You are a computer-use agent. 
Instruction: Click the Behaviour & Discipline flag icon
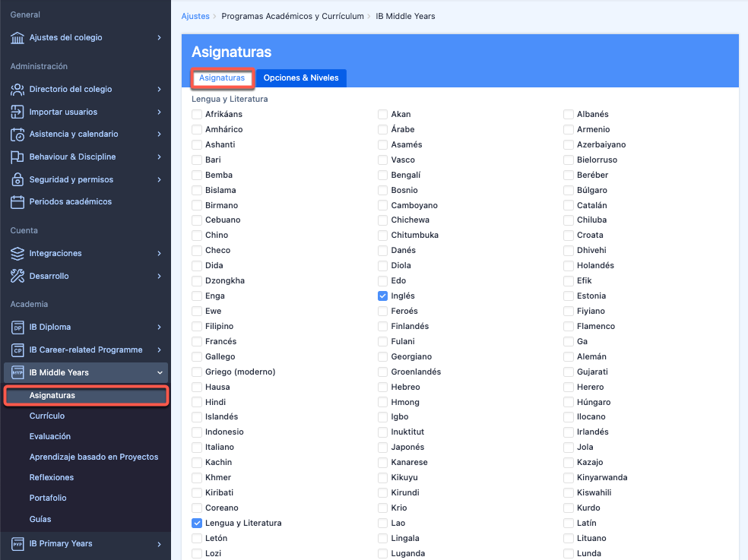[x=17, y=157]
